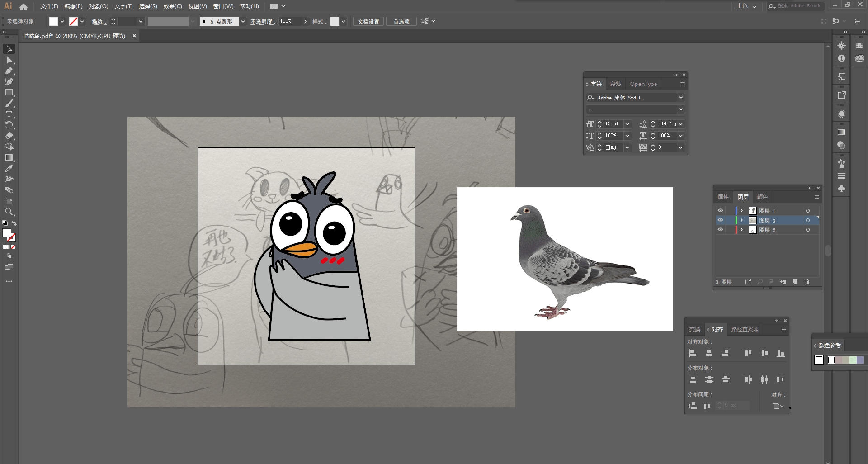The height and width of the screenshot is (464, 868).
Task: Swap fill and stroke colors
Action: click(x=14, y=223)
